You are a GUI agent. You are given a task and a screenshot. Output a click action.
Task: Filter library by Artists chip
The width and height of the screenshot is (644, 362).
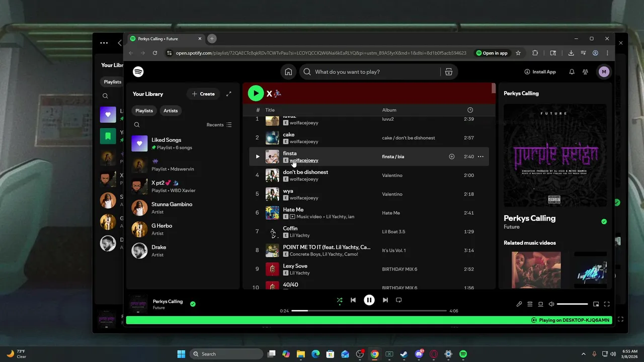coord(171,111)
